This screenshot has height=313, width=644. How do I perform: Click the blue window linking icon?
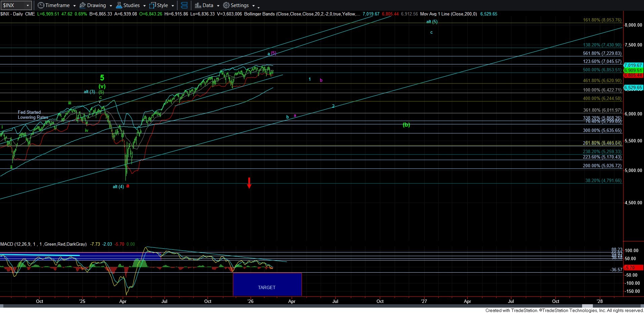point(184,5)
